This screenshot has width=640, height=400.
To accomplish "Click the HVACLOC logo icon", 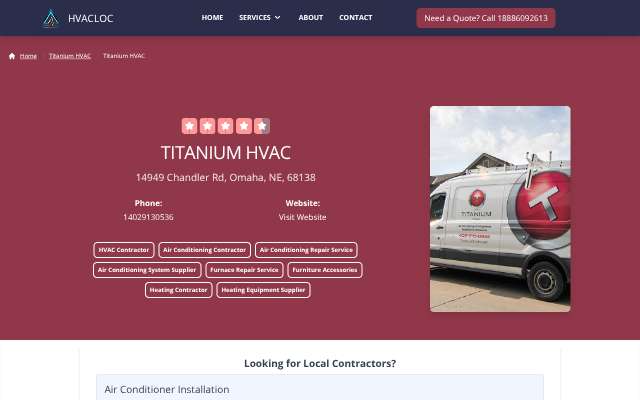I will [x=51, y=18].
